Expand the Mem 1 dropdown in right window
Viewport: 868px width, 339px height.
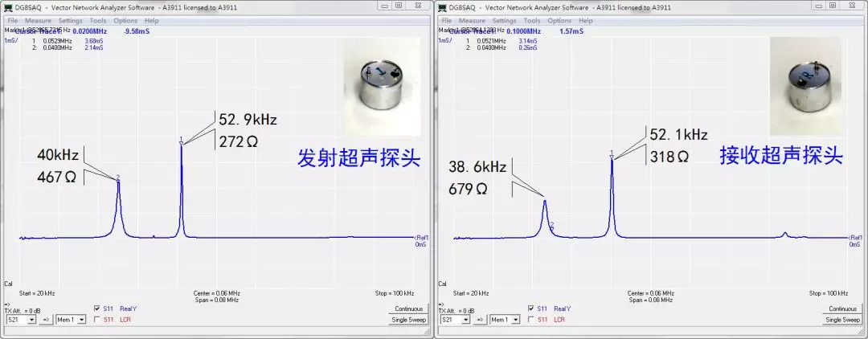click(x=515, y=320)
